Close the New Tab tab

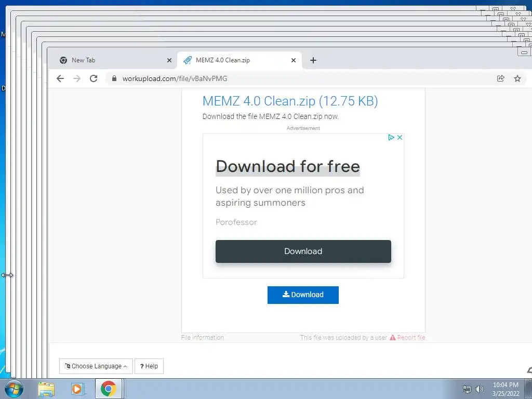(169, 60)
